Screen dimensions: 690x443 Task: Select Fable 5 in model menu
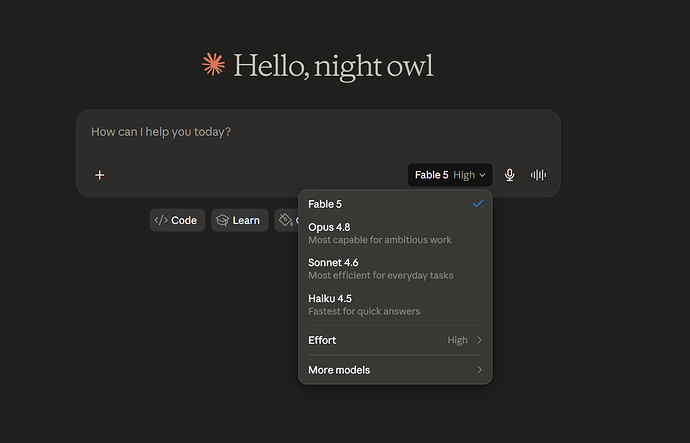point(395,204)
